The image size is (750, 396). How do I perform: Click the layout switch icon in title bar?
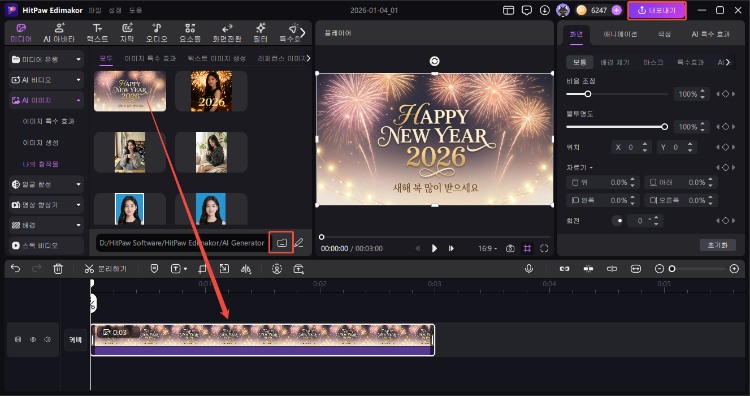pyautogui.click(x=508, y=10)
